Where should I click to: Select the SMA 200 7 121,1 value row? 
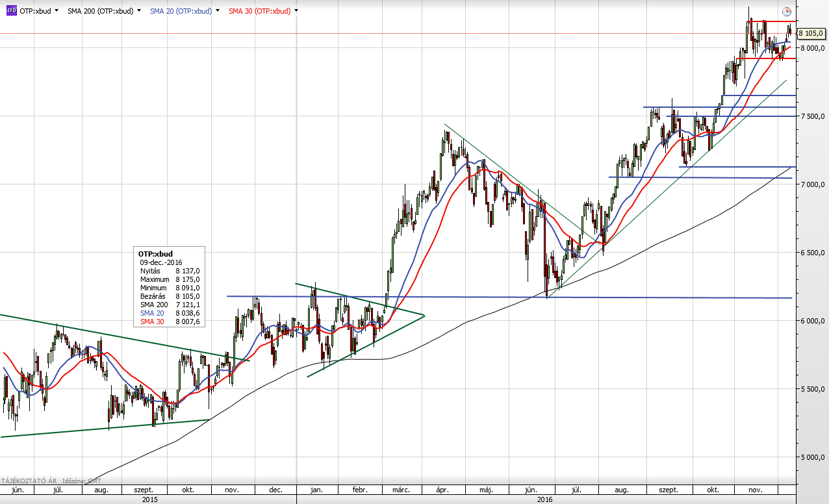[170, 305]
